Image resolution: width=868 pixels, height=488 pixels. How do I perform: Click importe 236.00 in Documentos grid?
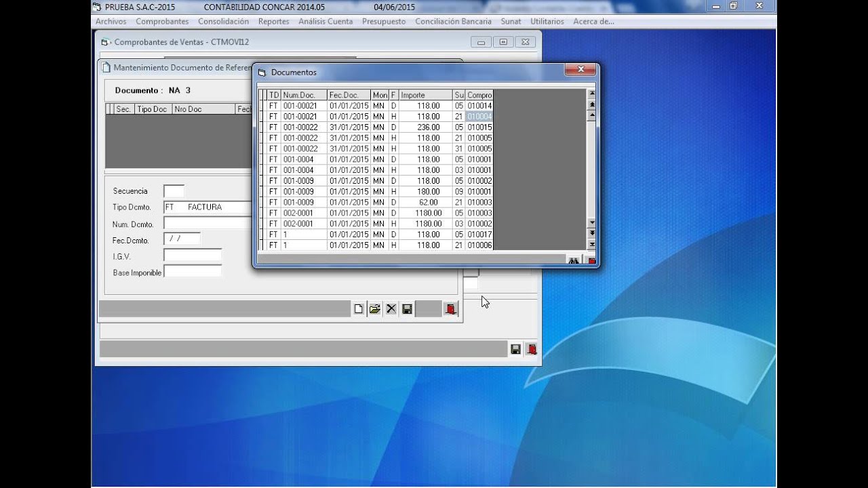[425, 127]
